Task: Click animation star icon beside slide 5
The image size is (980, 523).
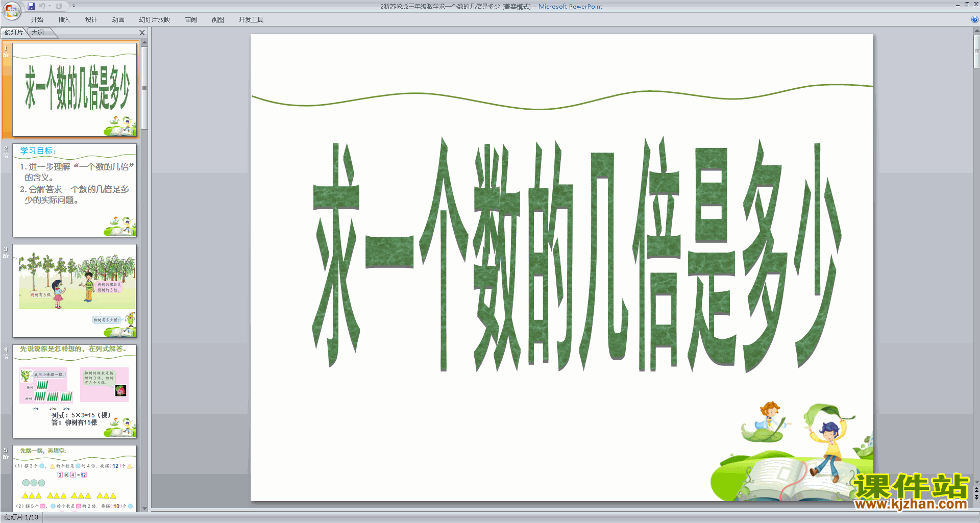Action: point(6,457)
